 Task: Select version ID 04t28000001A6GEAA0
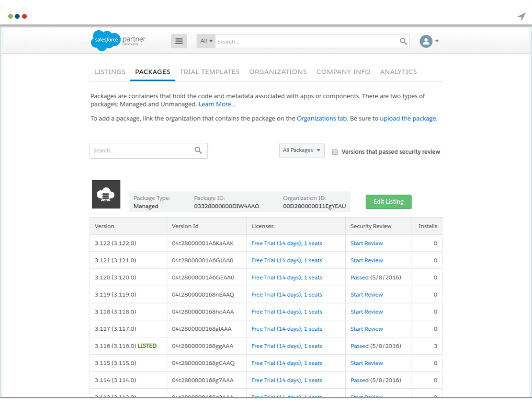coord(203,278)
